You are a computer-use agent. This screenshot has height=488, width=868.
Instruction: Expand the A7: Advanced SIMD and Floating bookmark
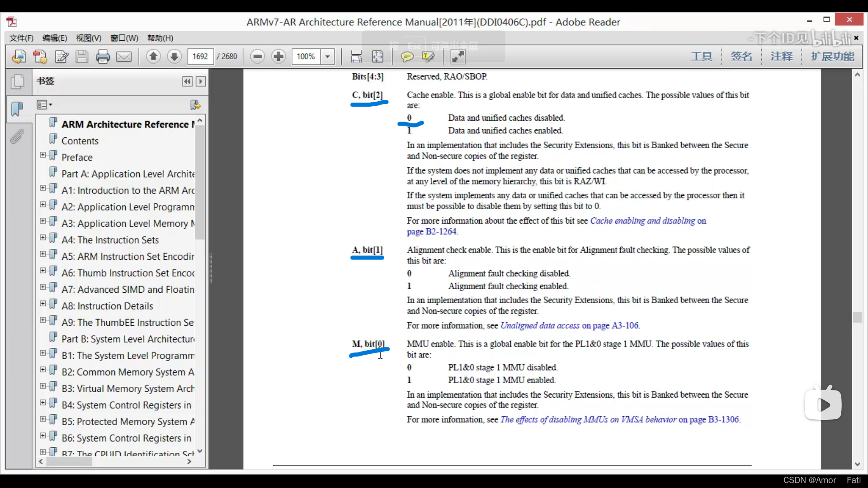(43, 287)
